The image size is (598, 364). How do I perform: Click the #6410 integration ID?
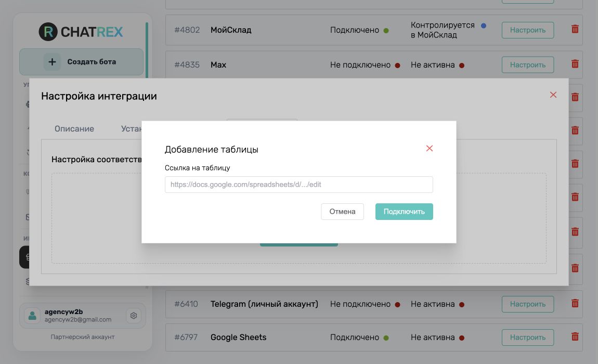click(x=186, y=304)
